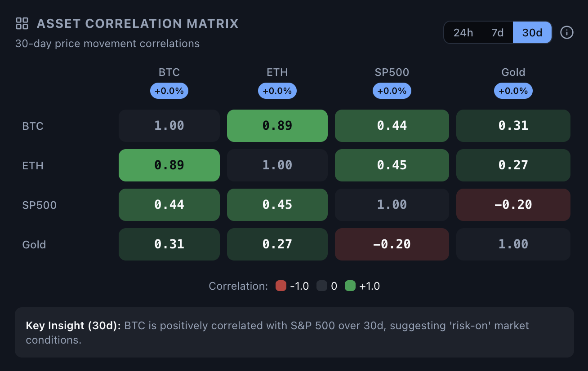Select the 30d time range
This screenshot has height=371, width=588.
pyautogui.click(x=532, y=33)
